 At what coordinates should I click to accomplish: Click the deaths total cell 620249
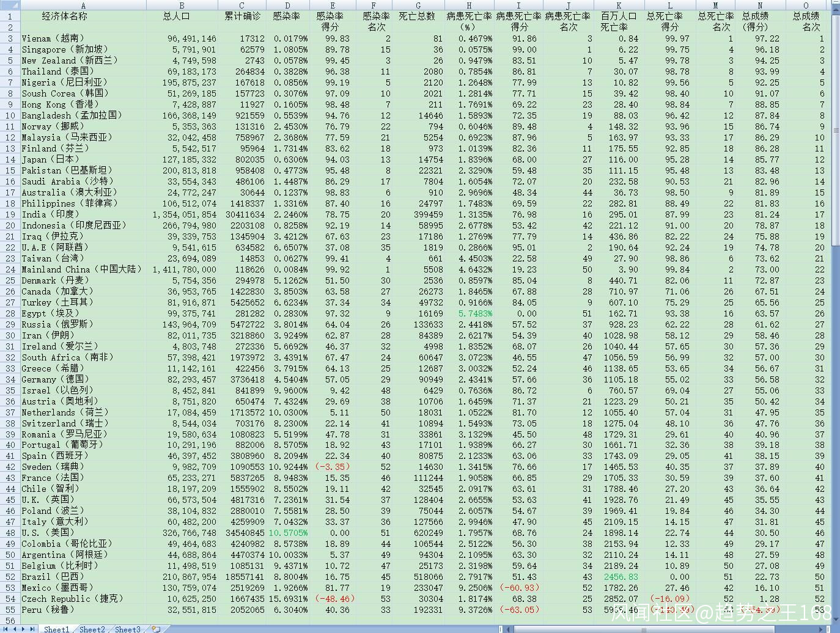point(418,533)
